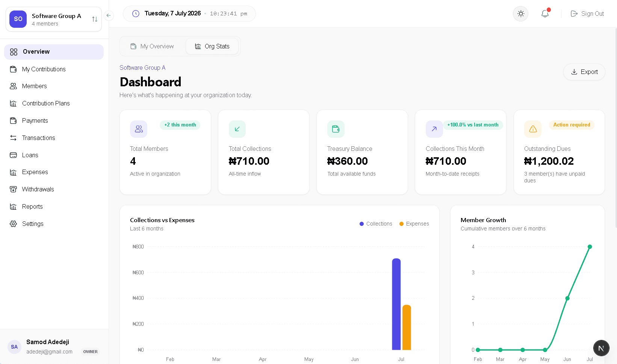Viewport: 617px width, 364px height.
Task: Open notifications bell
Action: [x=545, y=14]
